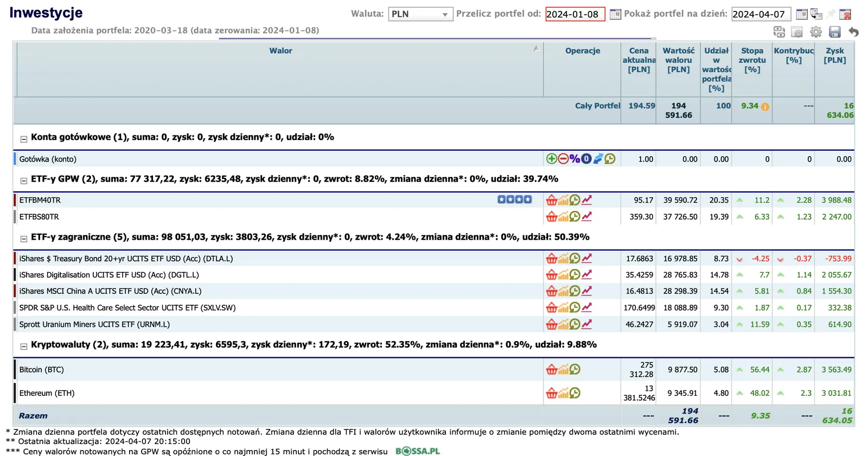Open the window settings icon beside gear
Screen dimensions: 868x456
pyautogui.click(x=797, y=32)
